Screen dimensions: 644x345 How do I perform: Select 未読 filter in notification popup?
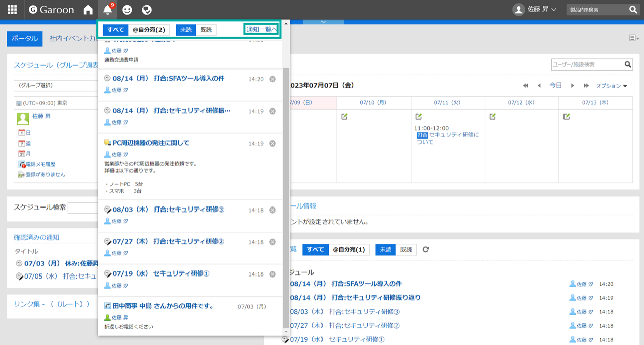click(x=186, y=30)
